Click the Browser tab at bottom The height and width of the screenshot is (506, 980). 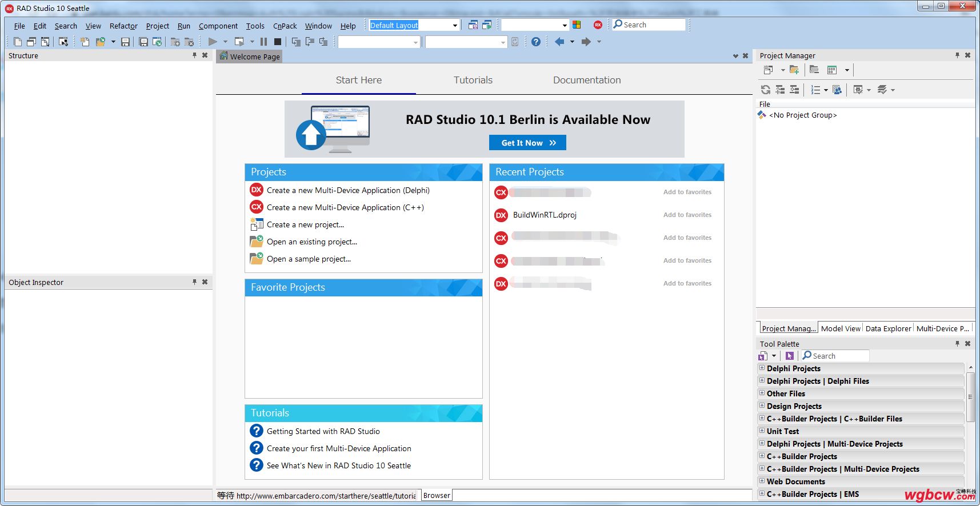click(x=437, y=495)
